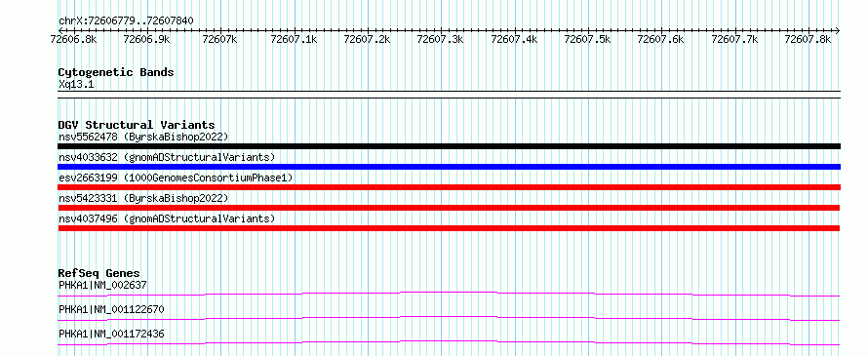The image size is (868, 356).
Task: Click ruler tick label 72606.8k
Action: click(x=73, y=39)
